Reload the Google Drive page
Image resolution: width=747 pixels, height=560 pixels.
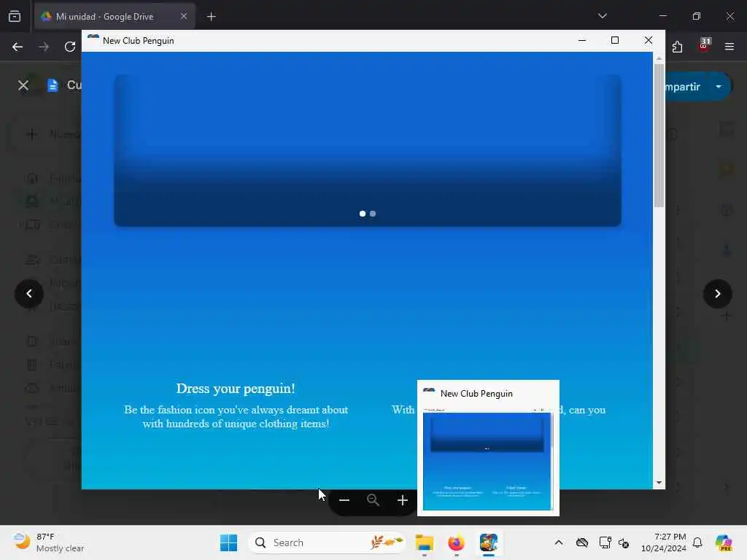pyautogui.click(x=70, y=47)
